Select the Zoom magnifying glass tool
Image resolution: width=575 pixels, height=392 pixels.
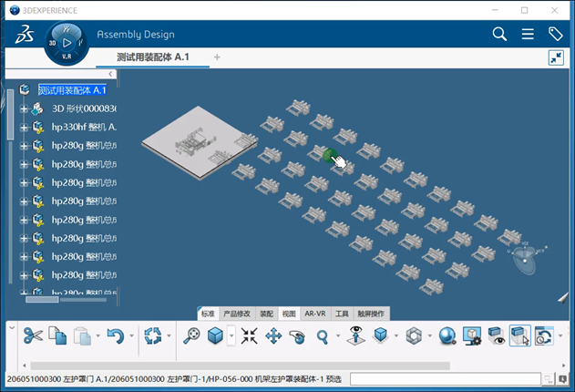click(x=323, y=336)
